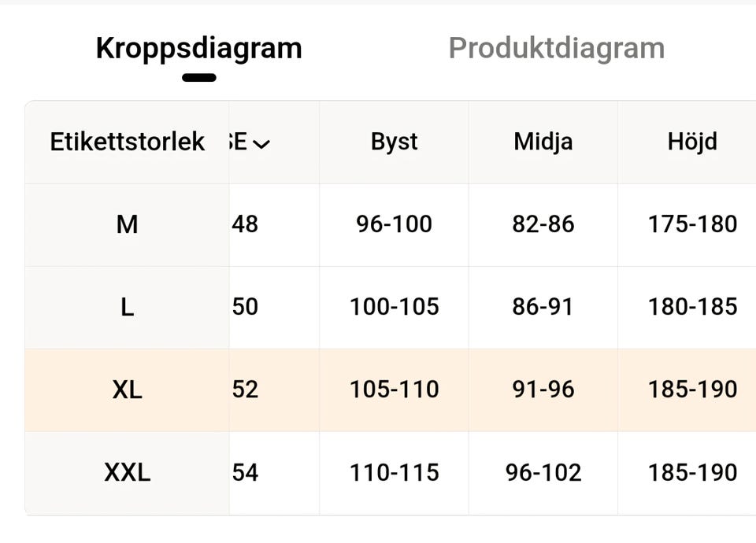This screenshot has width=756, height=543.
Task: Click the 175-180 height value
Action: point(691,225)
